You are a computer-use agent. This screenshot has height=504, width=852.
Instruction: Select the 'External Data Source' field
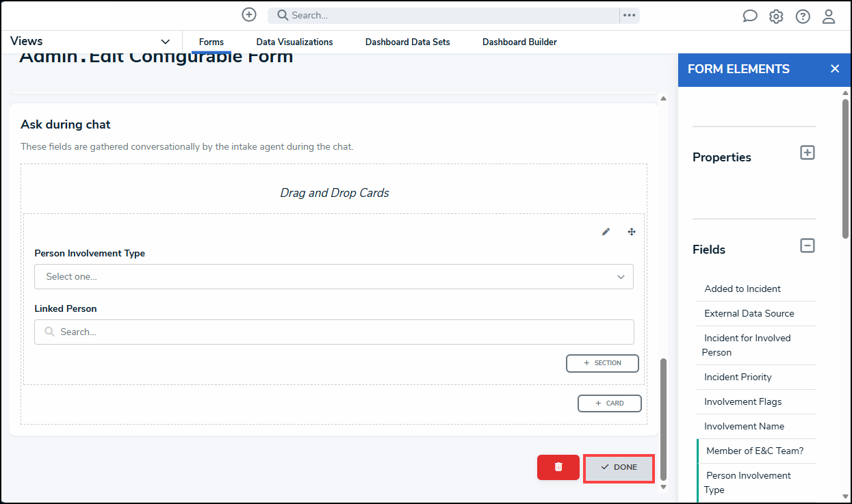coord(756,313)
